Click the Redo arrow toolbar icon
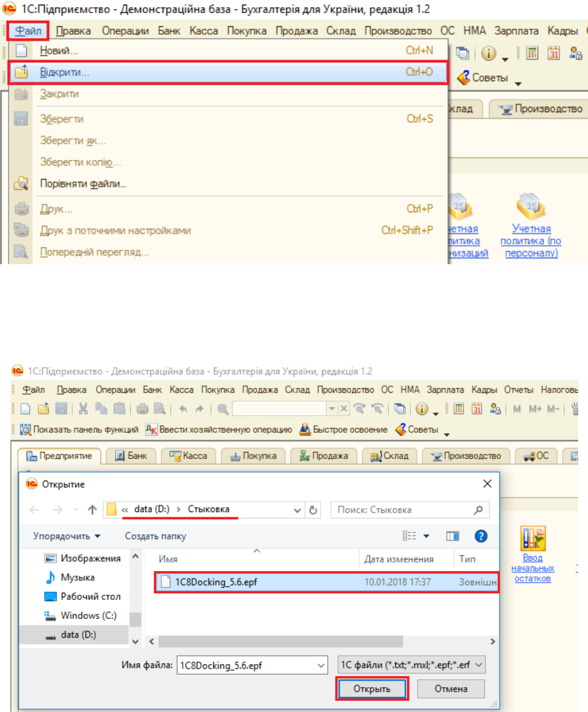This screenshot has height=712, width=588. [x=199, y=409]
